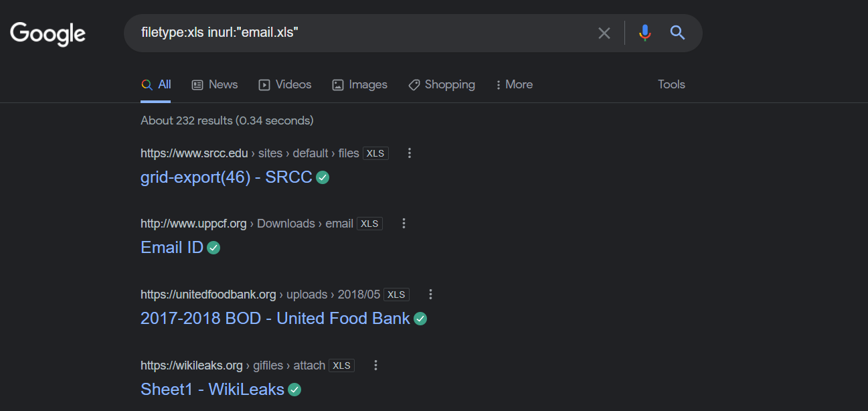Click inside the search input field
The height and width of the screenshot is (411, 868).
click(335, 32)
